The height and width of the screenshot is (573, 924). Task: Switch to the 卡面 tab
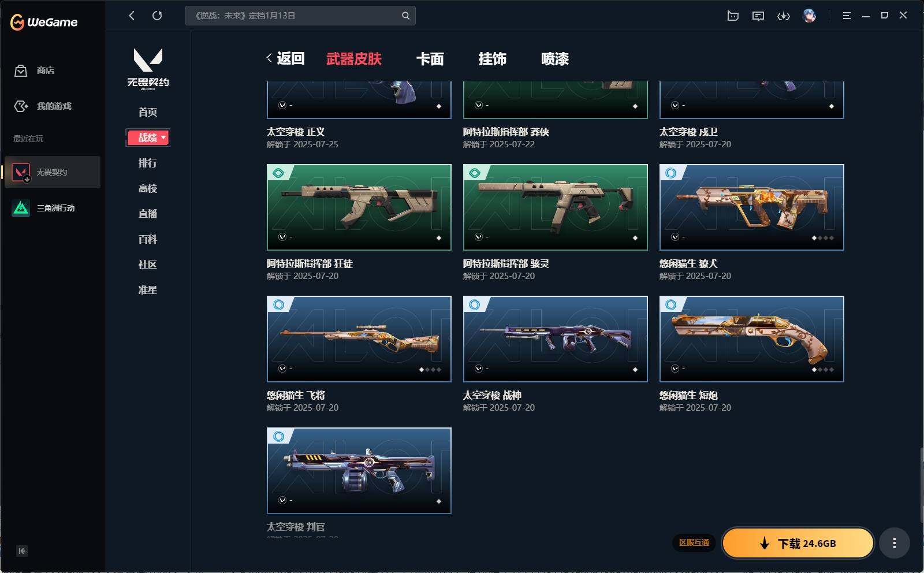(x=430, y=58)
